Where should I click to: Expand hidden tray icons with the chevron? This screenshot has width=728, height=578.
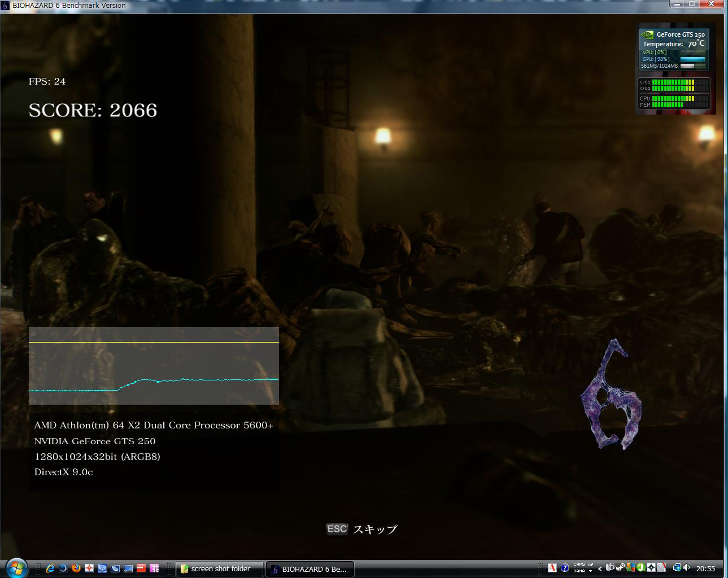[x=600, y=569]
